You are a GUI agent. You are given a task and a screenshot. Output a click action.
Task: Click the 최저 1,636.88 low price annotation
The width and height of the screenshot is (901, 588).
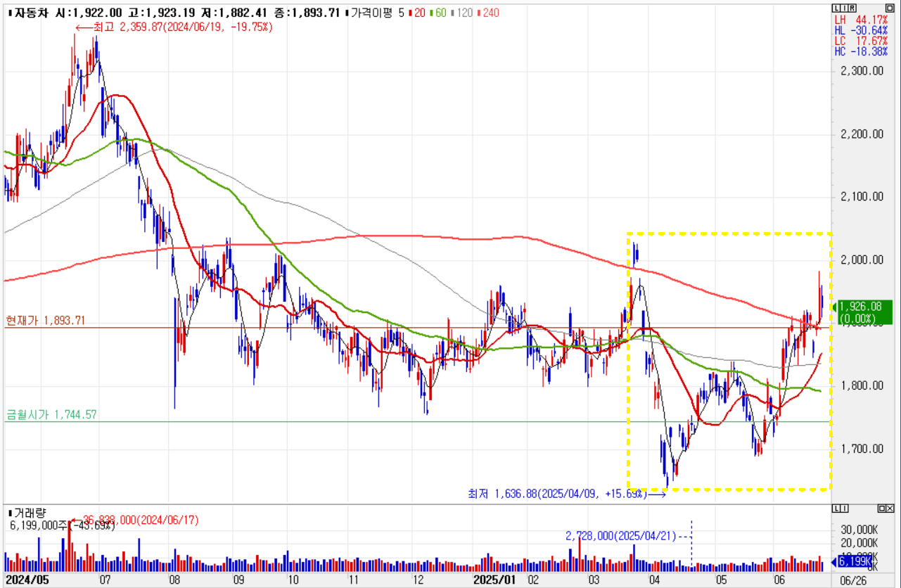556,494
